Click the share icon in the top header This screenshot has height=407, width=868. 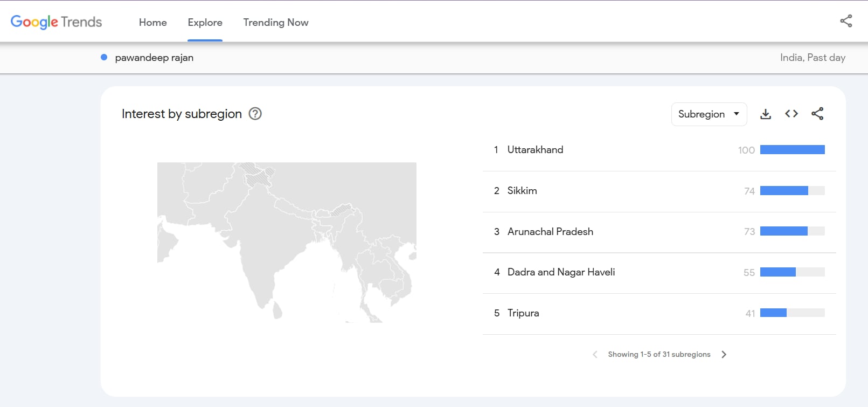(x=846, y=21)
